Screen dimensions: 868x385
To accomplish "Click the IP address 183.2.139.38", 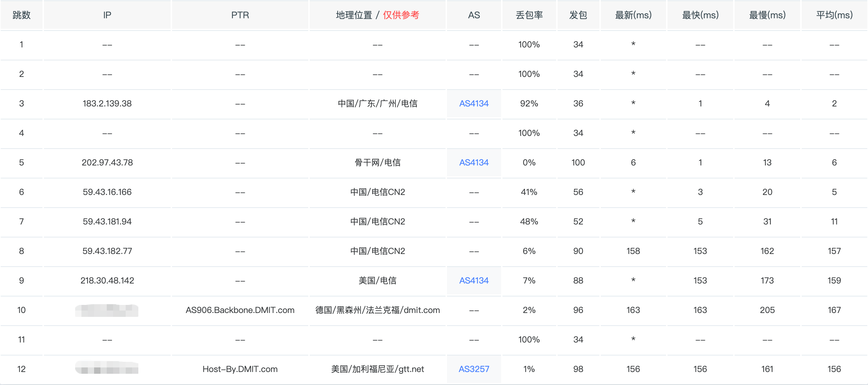I will click(107, 104).
